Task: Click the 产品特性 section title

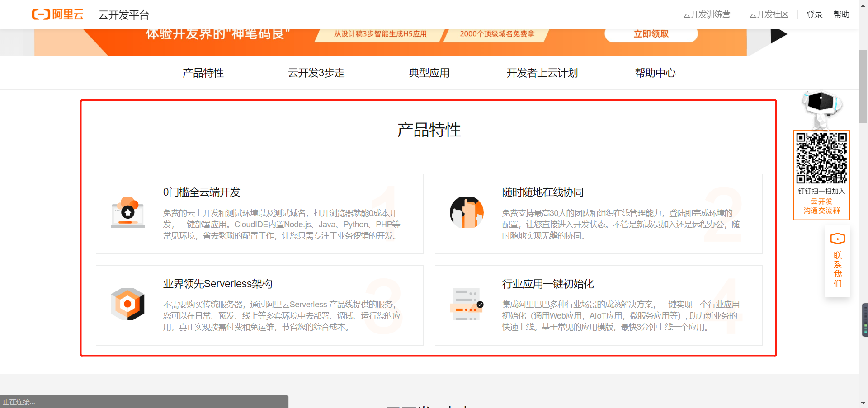Action: pyautogui.click(x=429, y=130)
